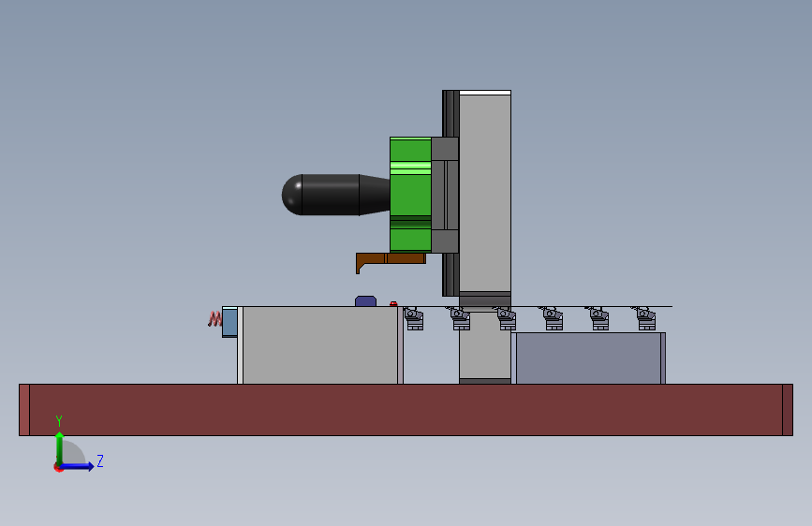The height and width of the screenshot is (526, 812).
Task: Select the white top strip of the column
Action: click(485, 94)
